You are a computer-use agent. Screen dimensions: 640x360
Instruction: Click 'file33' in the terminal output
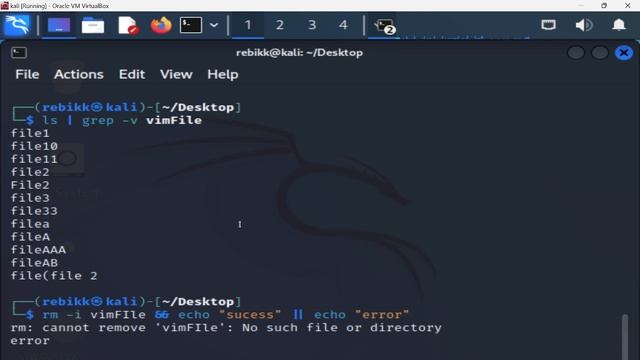[x=34, y=211]
